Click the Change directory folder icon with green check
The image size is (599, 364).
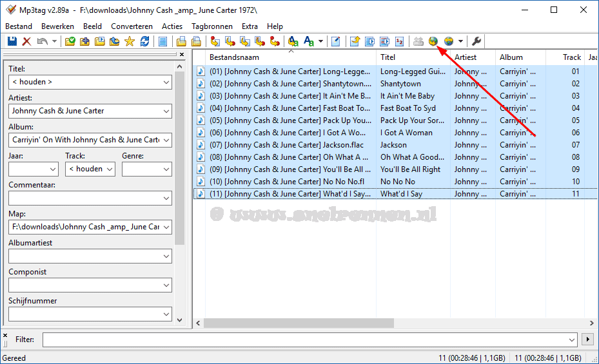pyautogui.click(x=70, y=41)
